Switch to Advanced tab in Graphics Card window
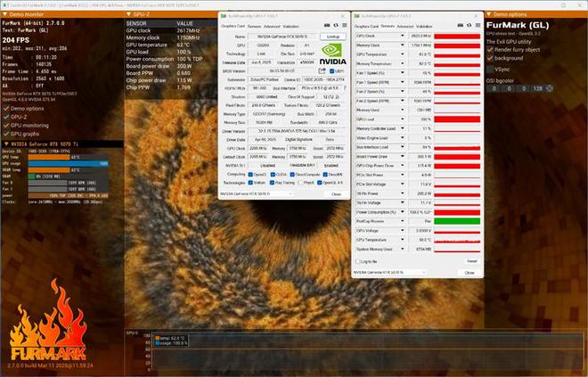 (272, 26)
